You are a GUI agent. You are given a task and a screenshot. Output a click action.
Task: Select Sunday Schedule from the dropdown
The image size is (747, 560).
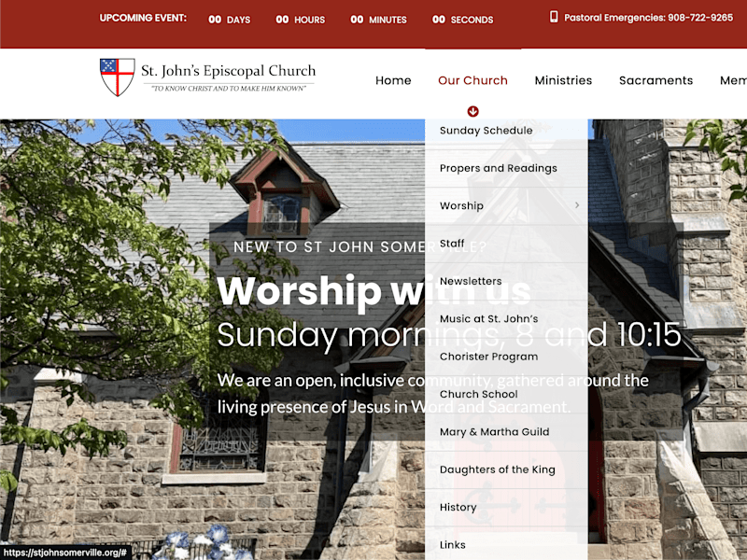coord(486,131)
